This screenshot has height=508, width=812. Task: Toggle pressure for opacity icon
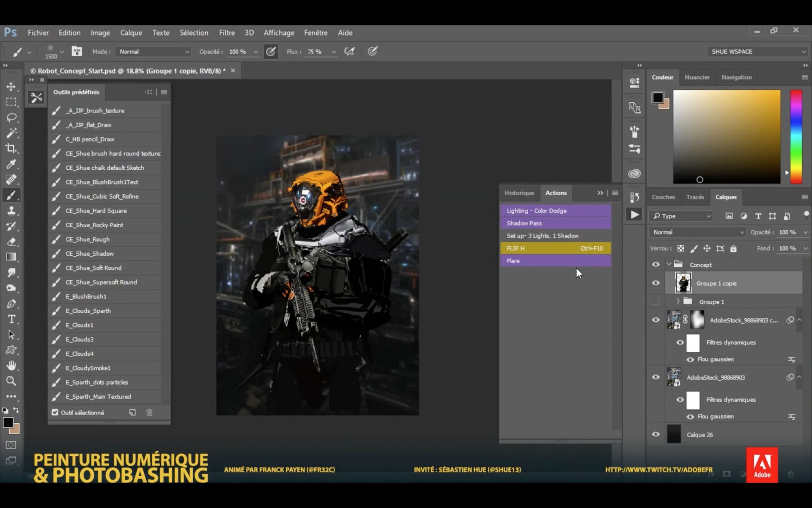(x=271, y=52)
